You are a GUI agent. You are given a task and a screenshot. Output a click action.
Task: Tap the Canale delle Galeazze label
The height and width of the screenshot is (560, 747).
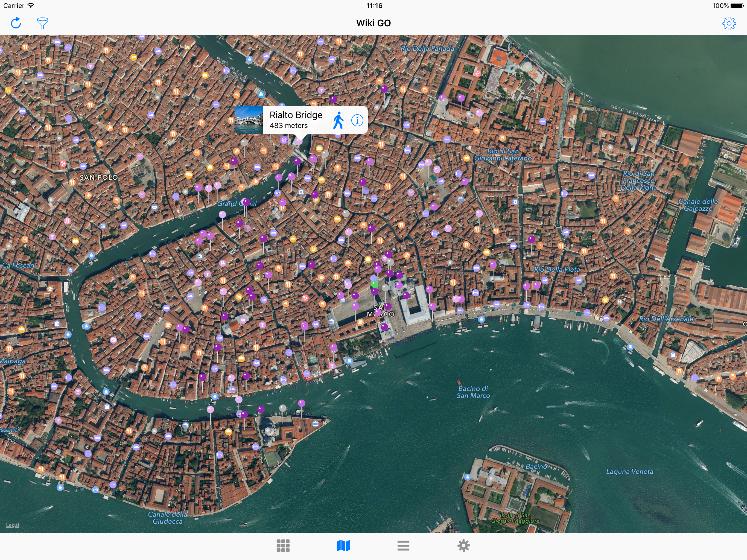698,205
